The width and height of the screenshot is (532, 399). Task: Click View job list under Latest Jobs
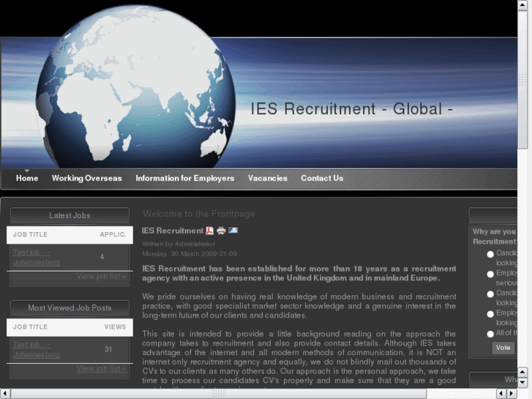point(101,276)
